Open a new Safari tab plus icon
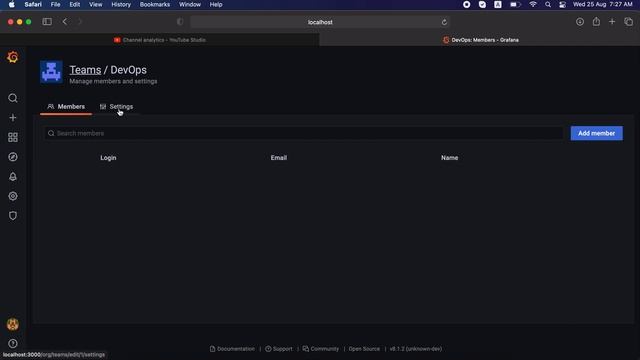The width and height of the screenshot is (640, 360). [x=612, y=22]
